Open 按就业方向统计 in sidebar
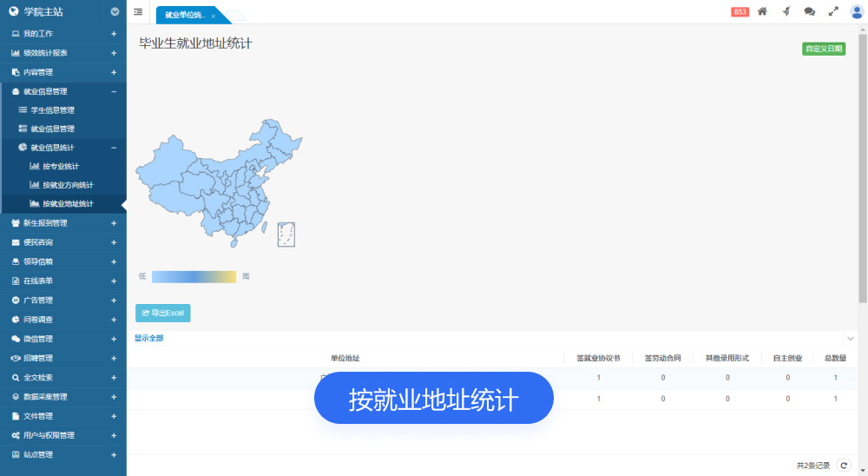 tap(68, 185)
